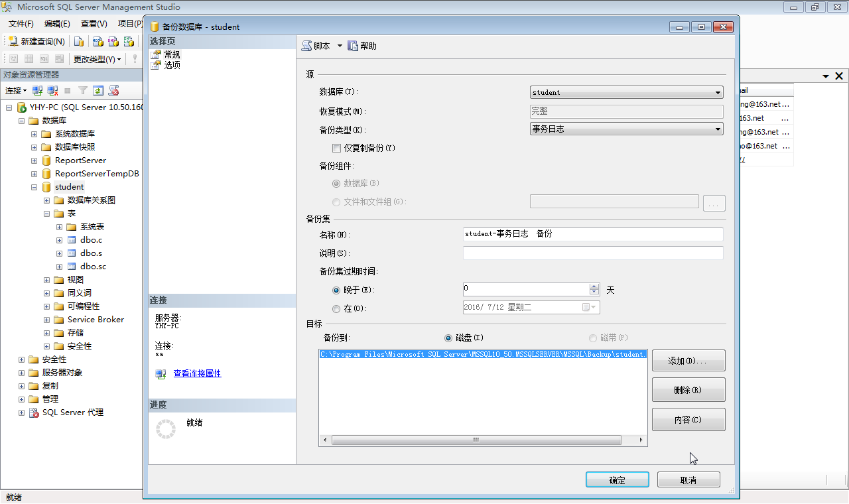
Task: Click the 内容 contents button
Action: (688, 419)
